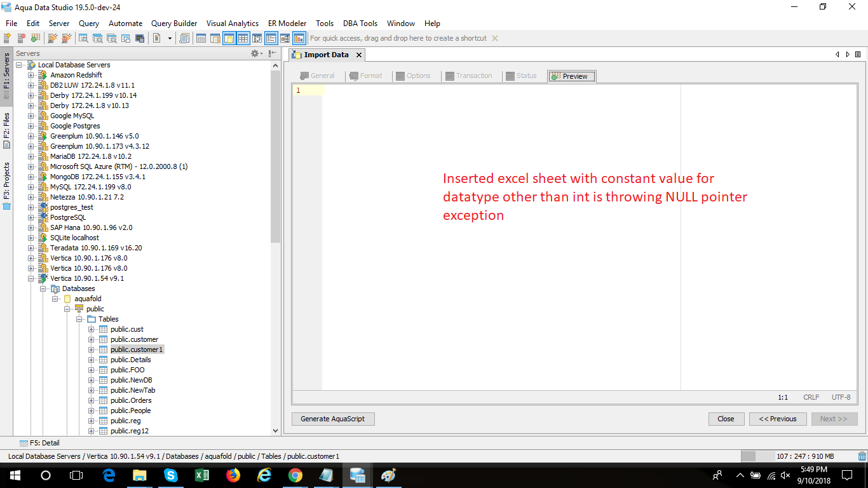Click the Next >> button

point(834,419)
